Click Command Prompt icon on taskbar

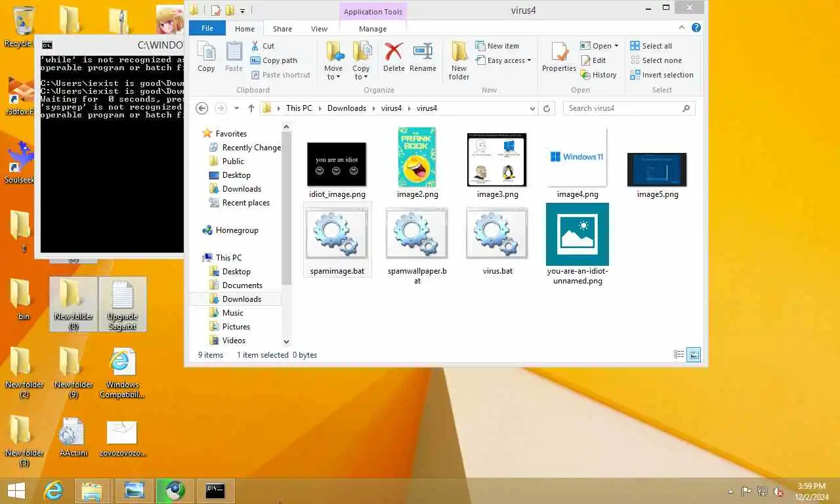(215, 491)
